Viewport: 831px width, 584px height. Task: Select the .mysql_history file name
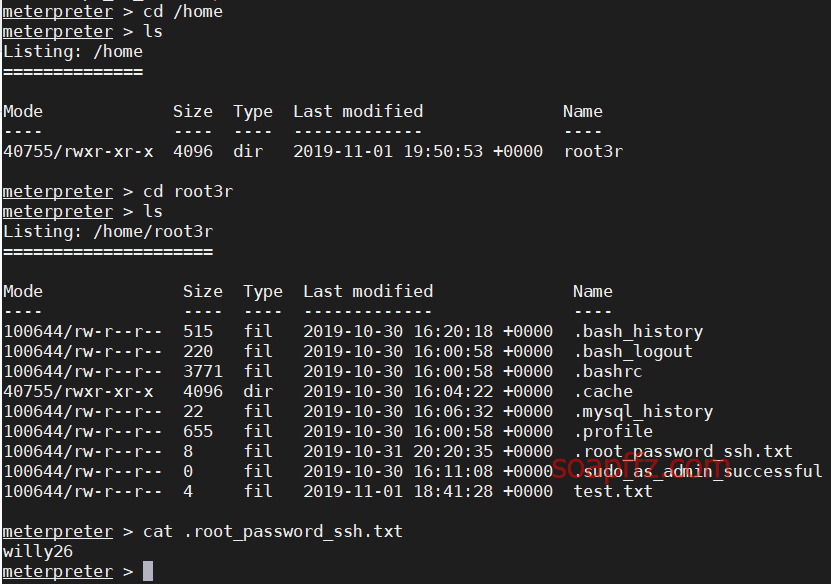click(x=643, y=412)
